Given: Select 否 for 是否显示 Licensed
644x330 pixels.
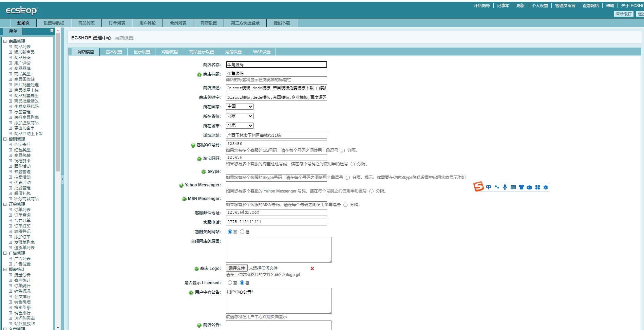Looking at the screenshot, I should click(x=230, y=283).
